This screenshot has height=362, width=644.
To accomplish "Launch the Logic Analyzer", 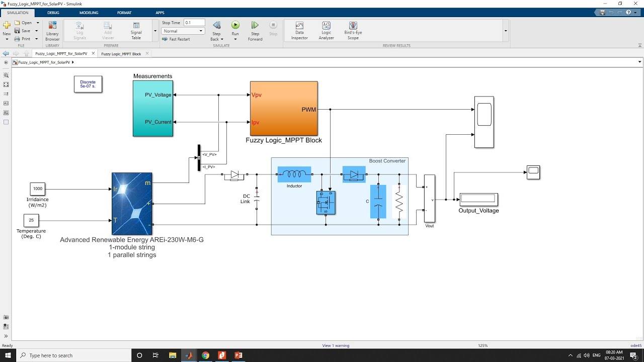I will 326,31.
